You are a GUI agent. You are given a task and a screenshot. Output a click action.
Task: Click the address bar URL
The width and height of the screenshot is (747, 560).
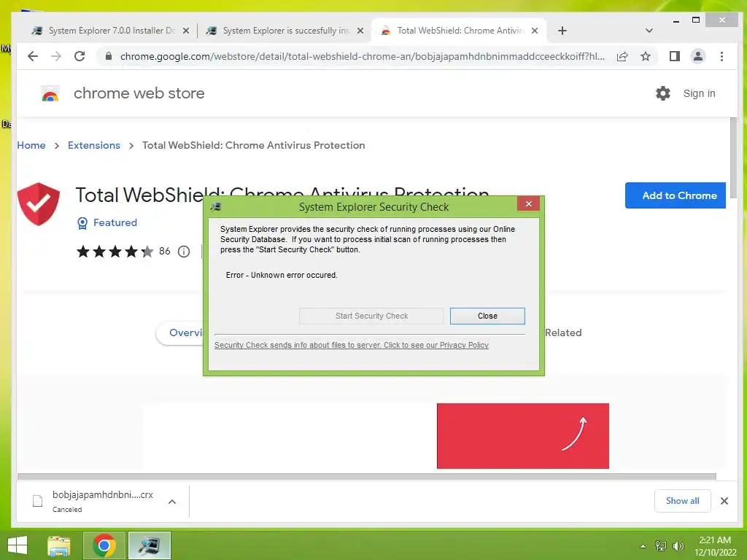pos(362,56)
